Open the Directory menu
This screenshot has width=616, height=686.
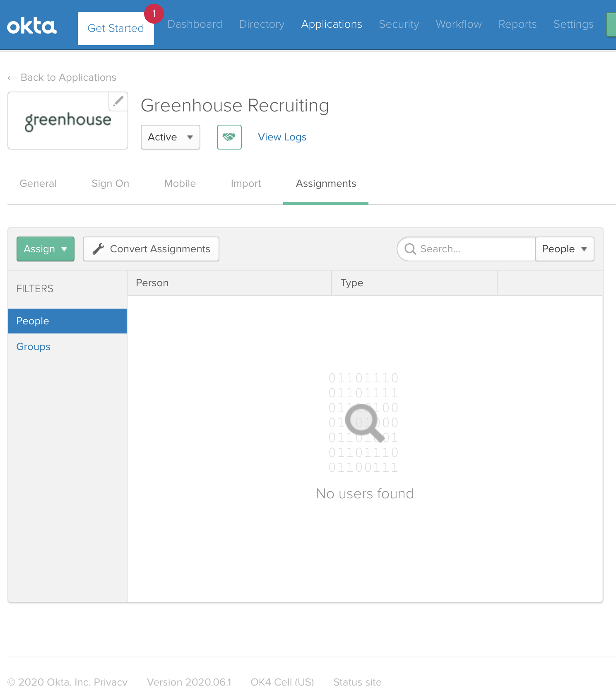(262, 24)
